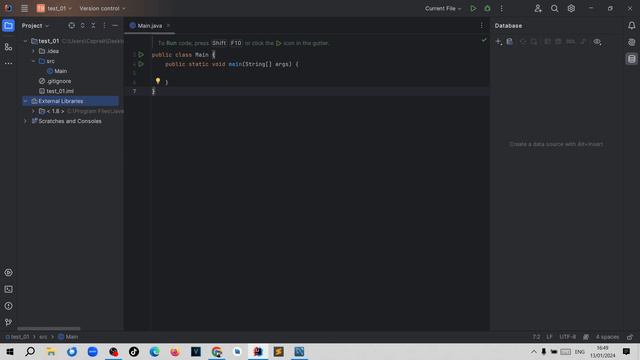The width and height of the screenshot is (640, 360).
Task: Close the Main.java tab
Action: (168, 26)
